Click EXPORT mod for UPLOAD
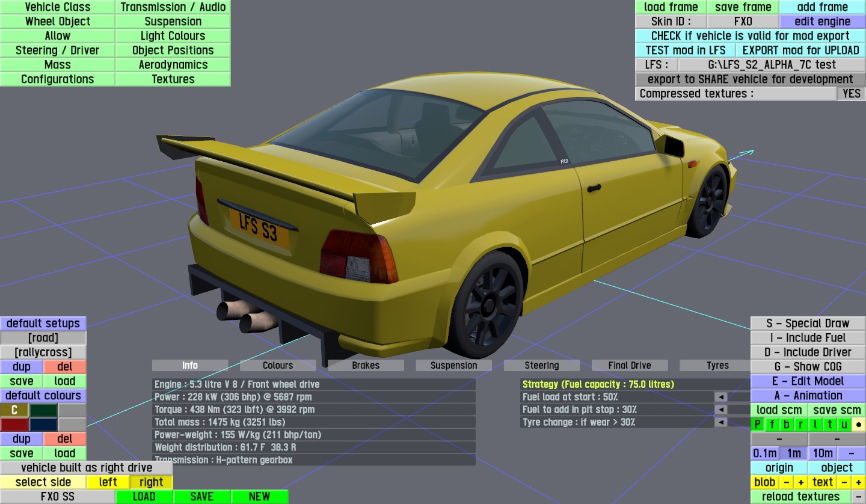866x504 pixels. pyautogui.click(x=801, y=51)
